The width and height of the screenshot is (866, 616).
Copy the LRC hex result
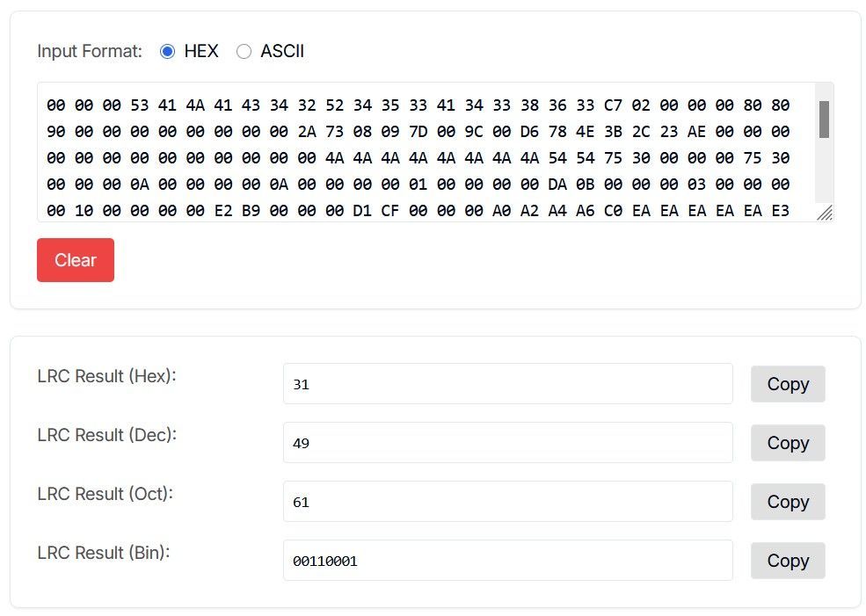[787, 384]
